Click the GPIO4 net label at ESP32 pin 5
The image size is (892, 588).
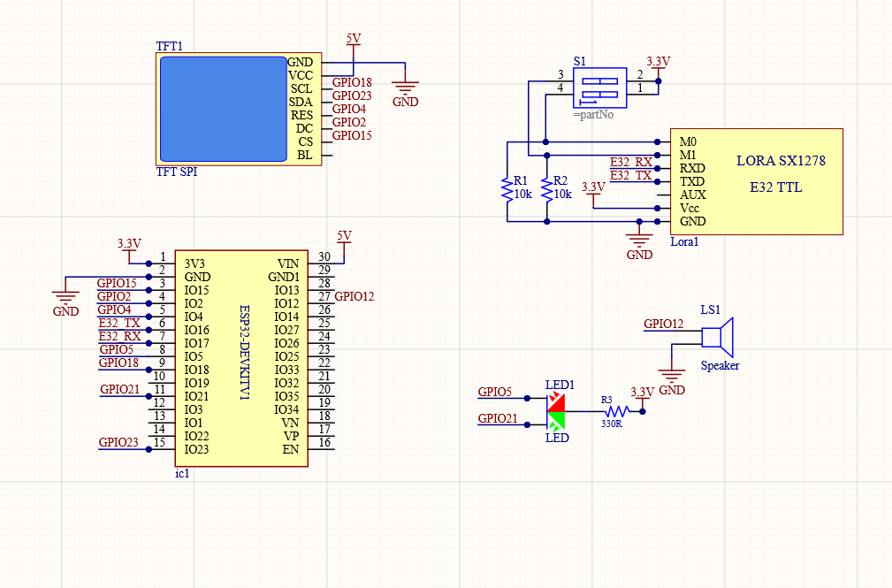[x=114, y=309]
